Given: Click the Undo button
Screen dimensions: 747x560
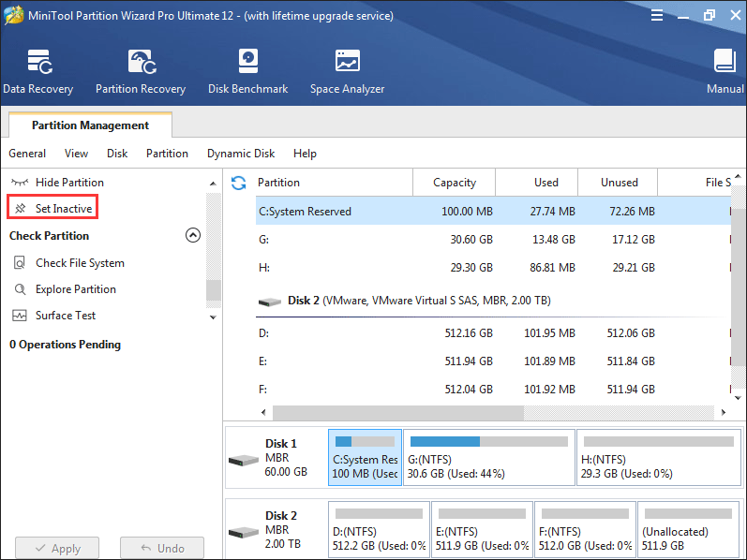Looking at the screenshot, I should (x=162, y=548).
